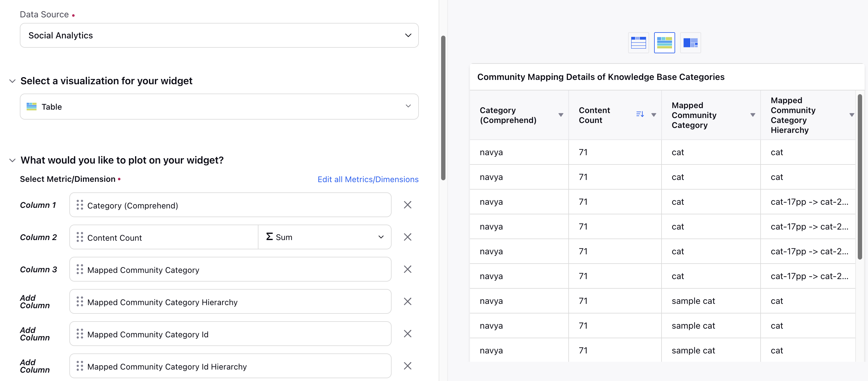Click the 'Column 3' label
868x381 pixels.
(x=38, y=269)
